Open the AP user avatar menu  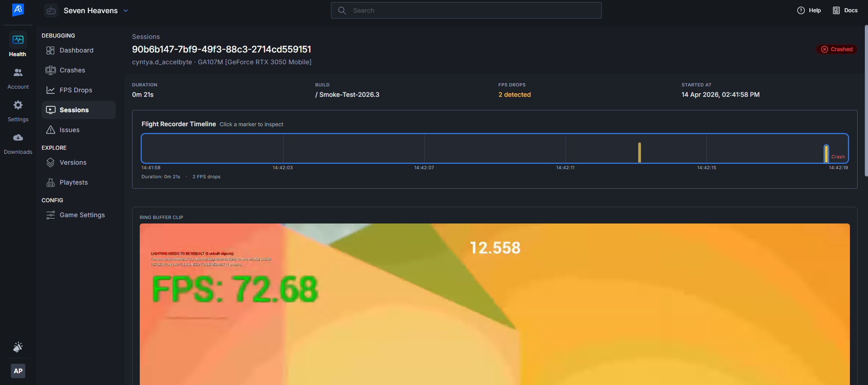tap(18, 371)
